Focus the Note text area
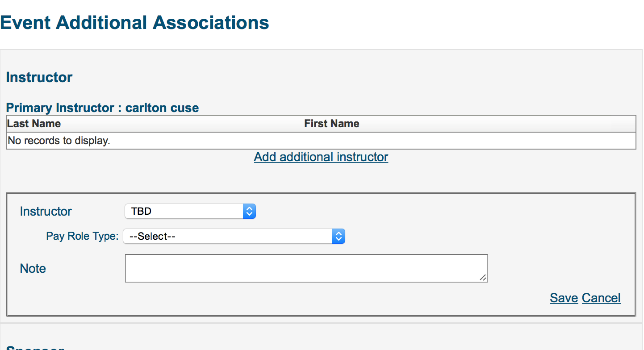This screenshot has width=644, height=350. pos(305,268)
